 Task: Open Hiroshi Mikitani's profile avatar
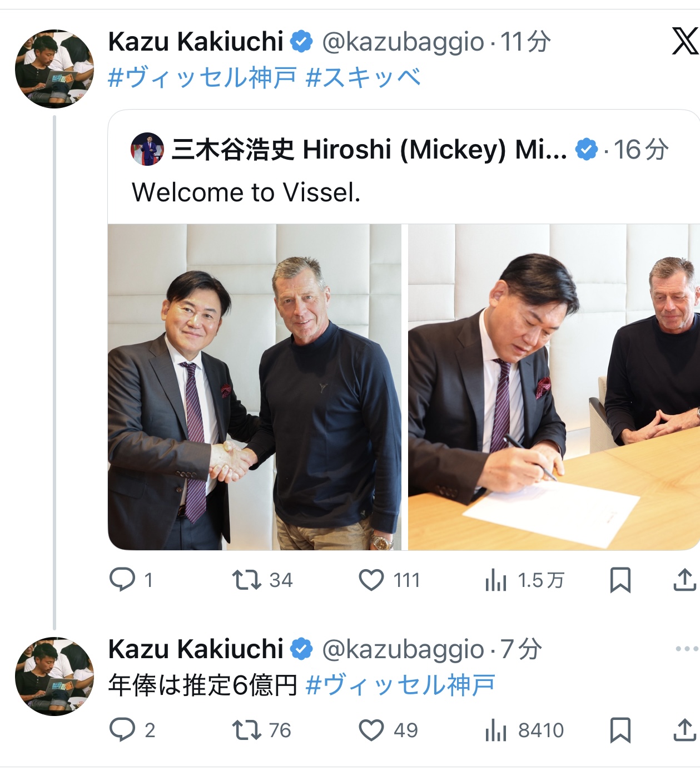[x=147, y=149]
